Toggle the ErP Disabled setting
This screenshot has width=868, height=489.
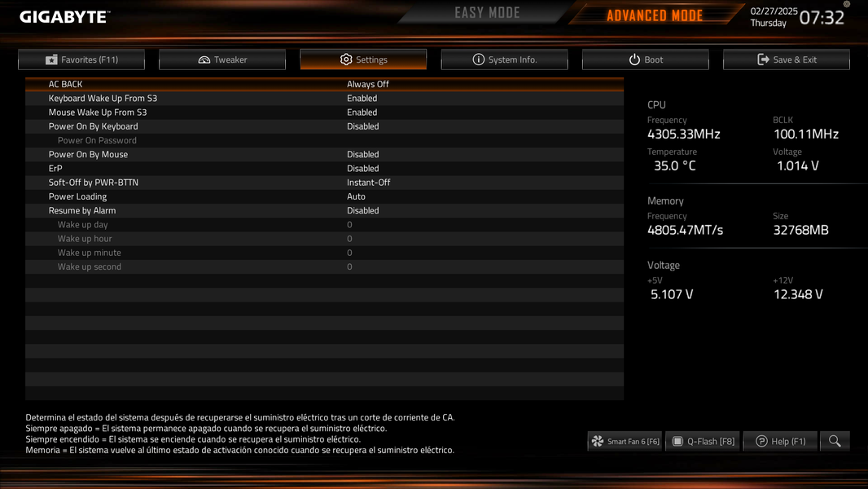[362, 169]
